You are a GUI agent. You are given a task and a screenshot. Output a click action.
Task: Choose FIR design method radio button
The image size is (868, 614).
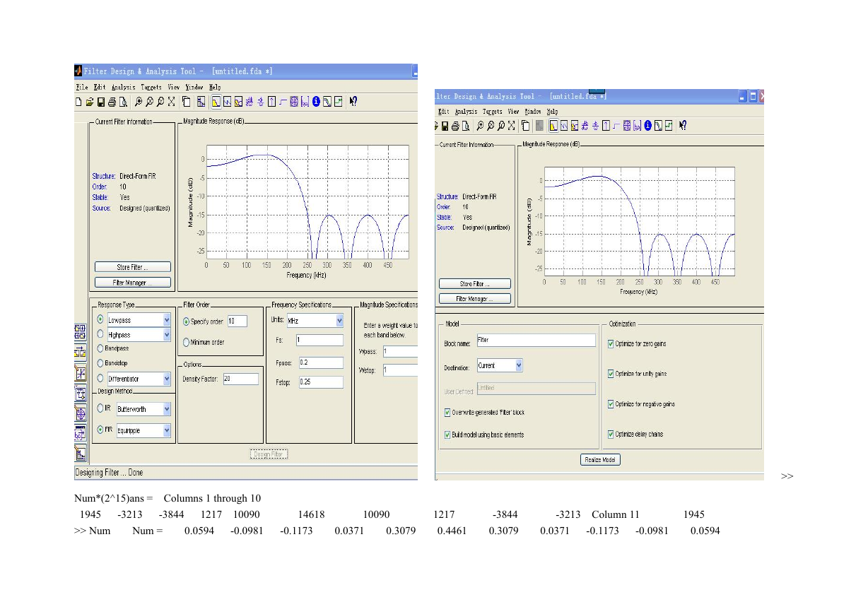click(x=100, y=430)
